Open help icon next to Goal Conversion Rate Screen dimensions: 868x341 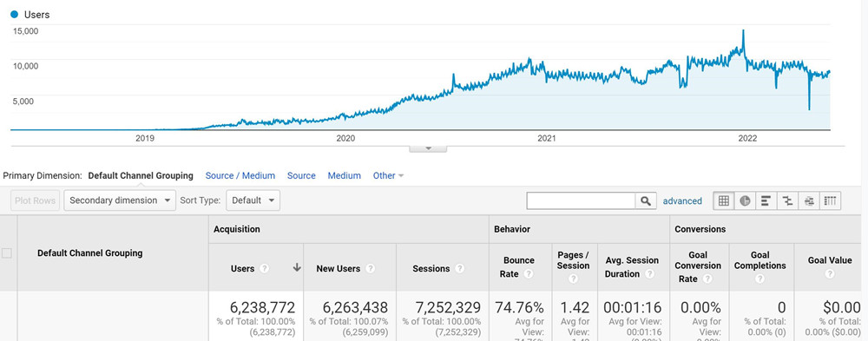(707, 279)
